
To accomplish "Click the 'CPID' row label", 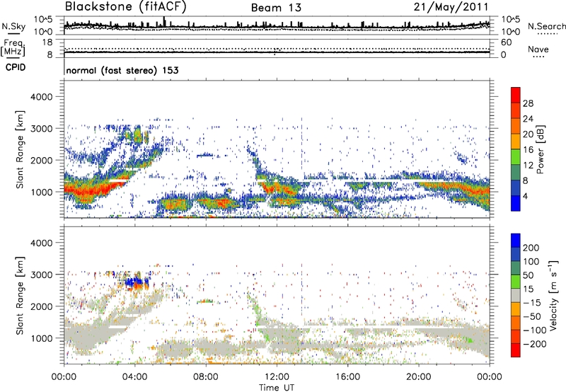I will [x=16, y=67].
